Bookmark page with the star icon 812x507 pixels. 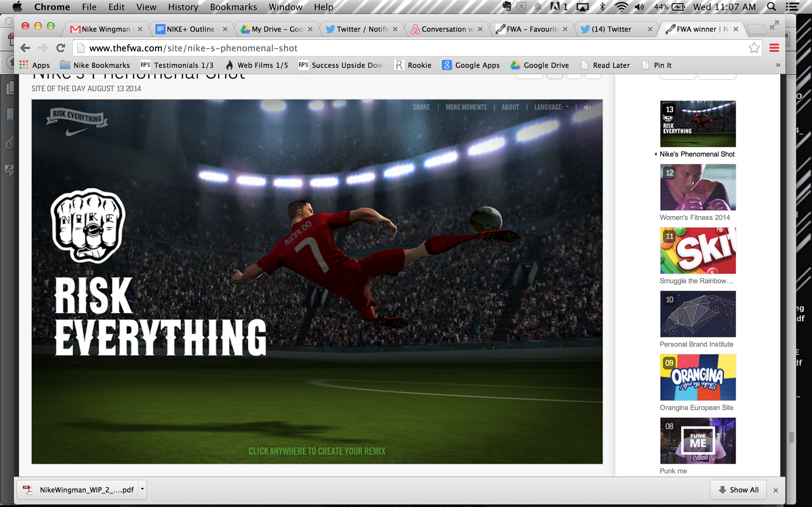pyautogui.click(x=754, y=48)
